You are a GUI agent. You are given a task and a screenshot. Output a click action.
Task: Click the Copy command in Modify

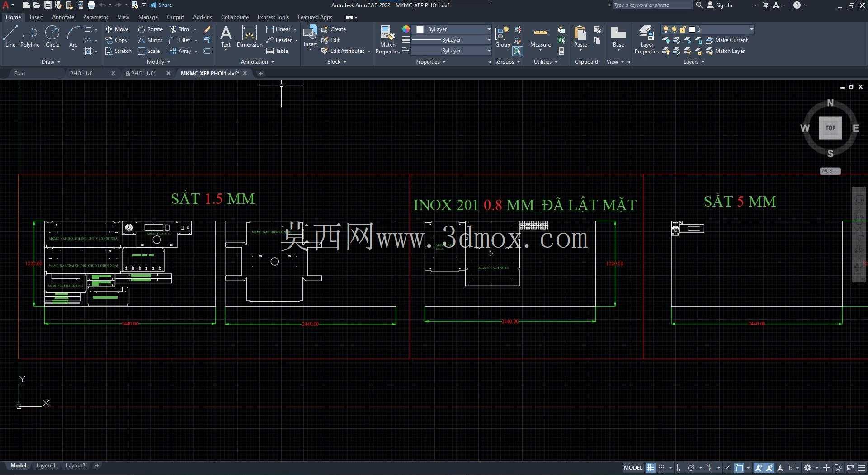[117, 40]
